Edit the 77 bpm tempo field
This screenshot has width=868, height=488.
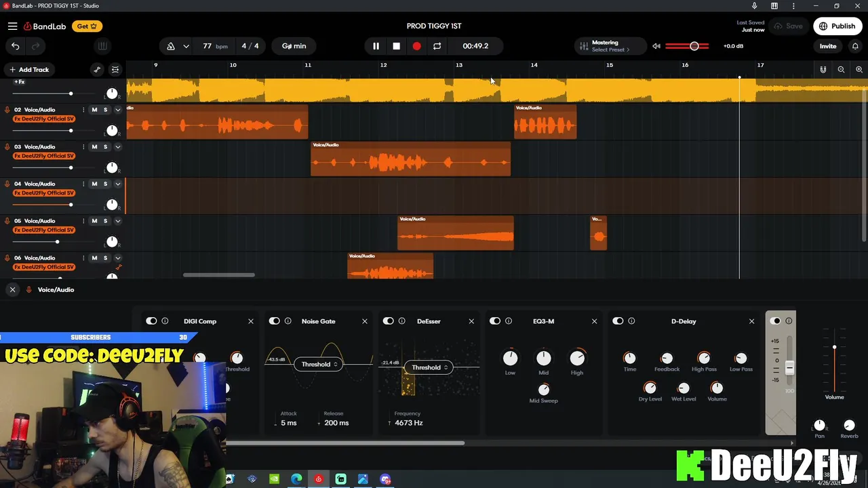pyautogui.click(x=215, y=46)
